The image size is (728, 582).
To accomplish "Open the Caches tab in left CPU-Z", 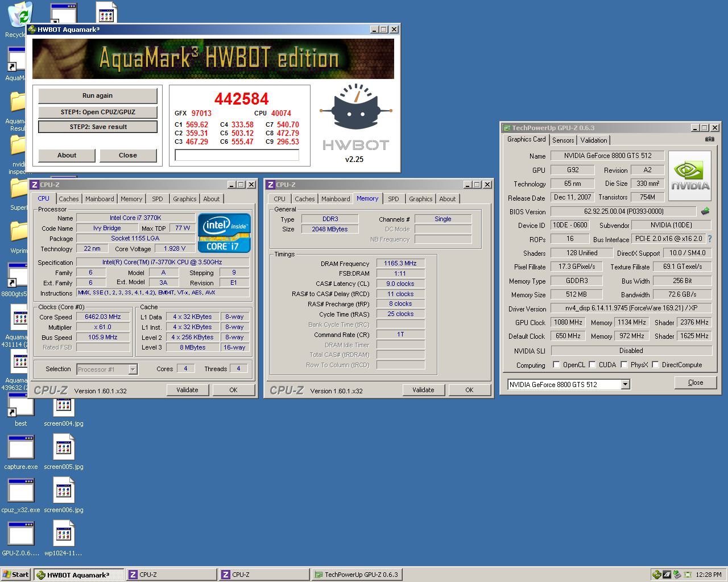I will click(69, 199).
